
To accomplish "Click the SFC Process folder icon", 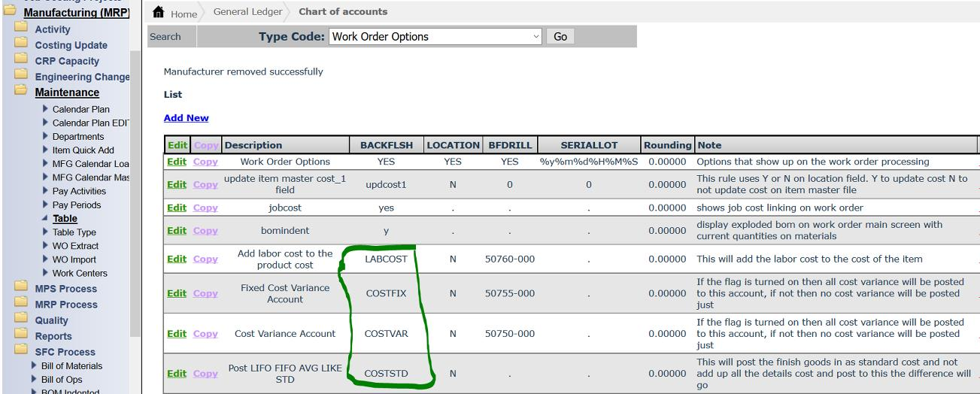I will pos(21,352).
